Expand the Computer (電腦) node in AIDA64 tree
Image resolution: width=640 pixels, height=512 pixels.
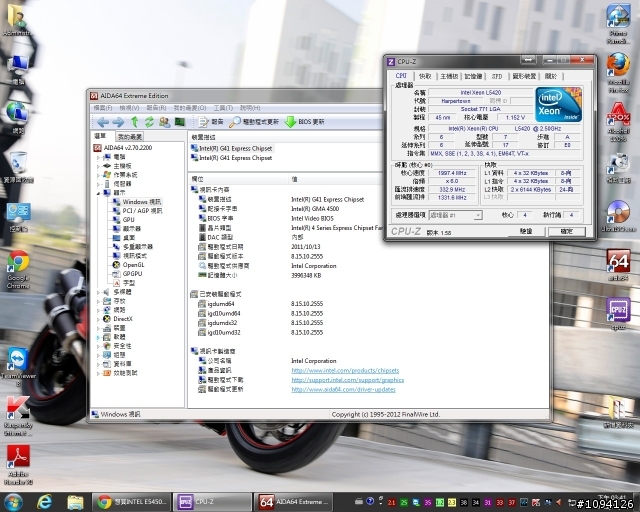pos(98,157)
